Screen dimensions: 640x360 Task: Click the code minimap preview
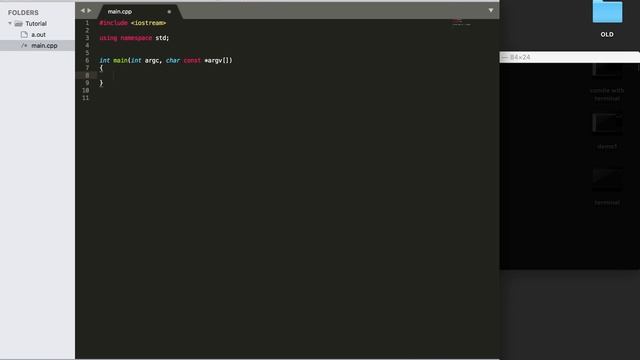pos(461,22)
